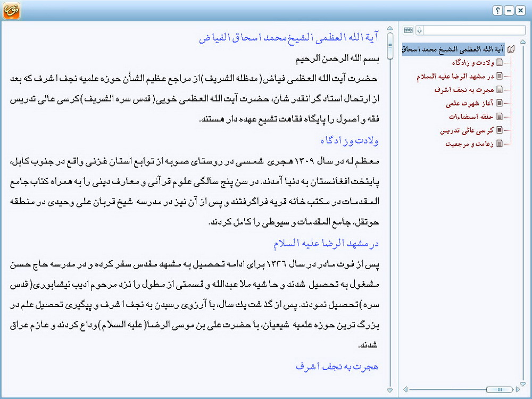Open tree item حلقه استفتاءات
Screen dimensions: 532x399
pyautogui.click(x=471, y=117)
